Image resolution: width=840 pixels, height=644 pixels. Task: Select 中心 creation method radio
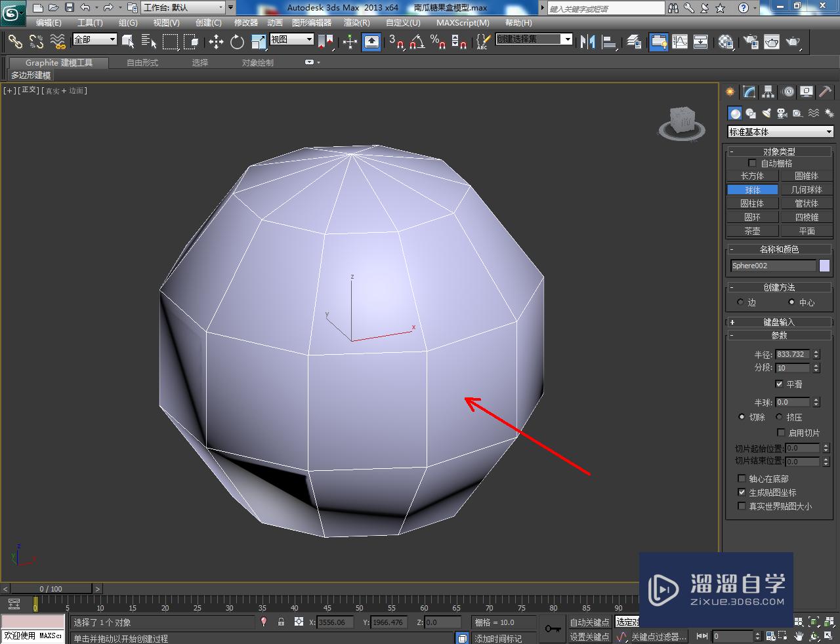(792, 302)
